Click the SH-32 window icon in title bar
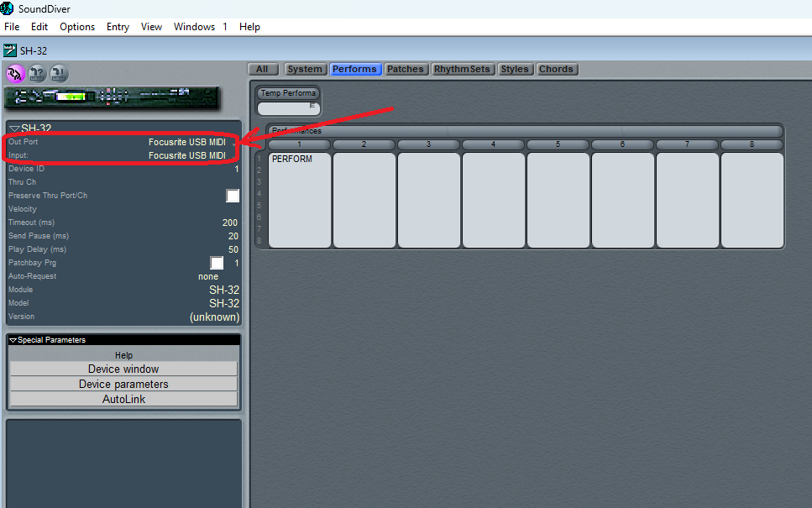The width and height of the screenshot is (812, 508). pyautogui.click(x=10, y=50)
